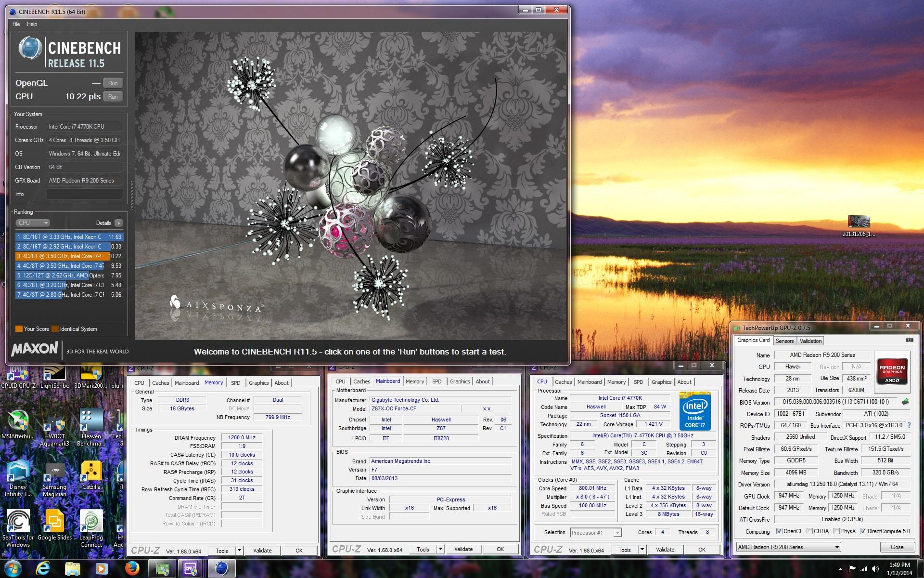Image resolution: width=924 pixels, height=578 pixels.
Task: Open SeaTools for Windows shortcut
Action: (x=18, y=529)
